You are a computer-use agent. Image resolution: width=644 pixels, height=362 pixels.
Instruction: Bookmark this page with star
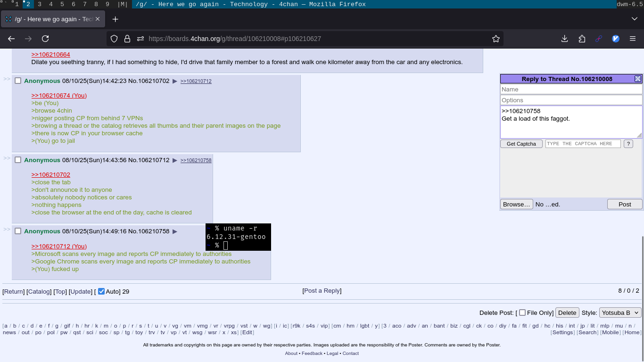(496, 39)
